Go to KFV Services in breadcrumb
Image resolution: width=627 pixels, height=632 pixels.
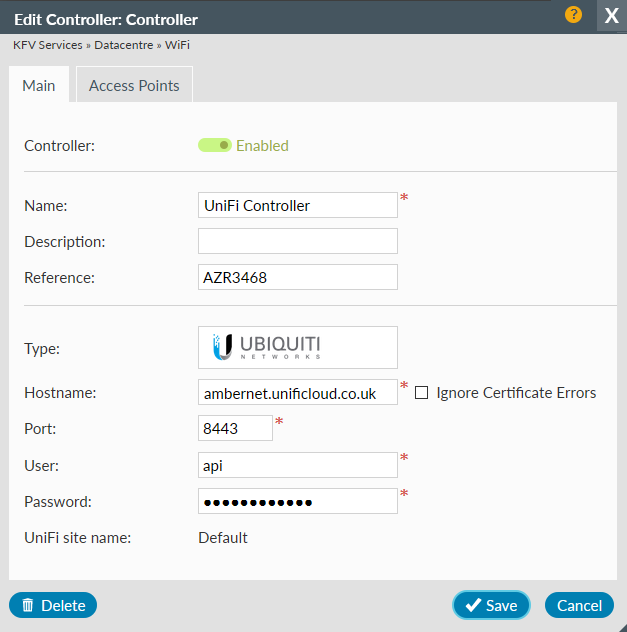point(48,45)
